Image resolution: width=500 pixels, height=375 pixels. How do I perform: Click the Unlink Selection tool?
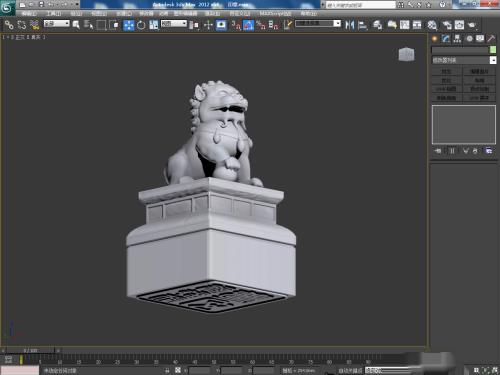(22, 25)
